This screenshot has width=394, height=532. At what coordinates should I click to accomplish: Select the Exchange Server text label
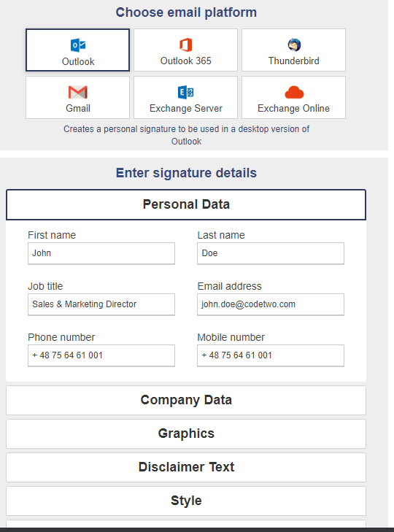click(x=185, y=108)
